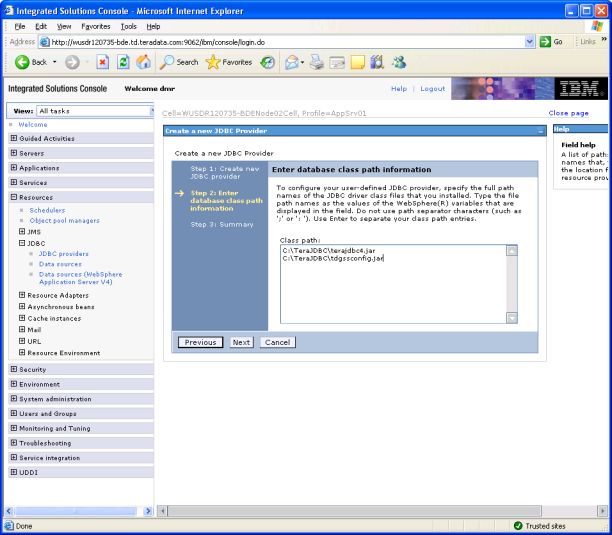Open the Data sources link

coord(60,264)
